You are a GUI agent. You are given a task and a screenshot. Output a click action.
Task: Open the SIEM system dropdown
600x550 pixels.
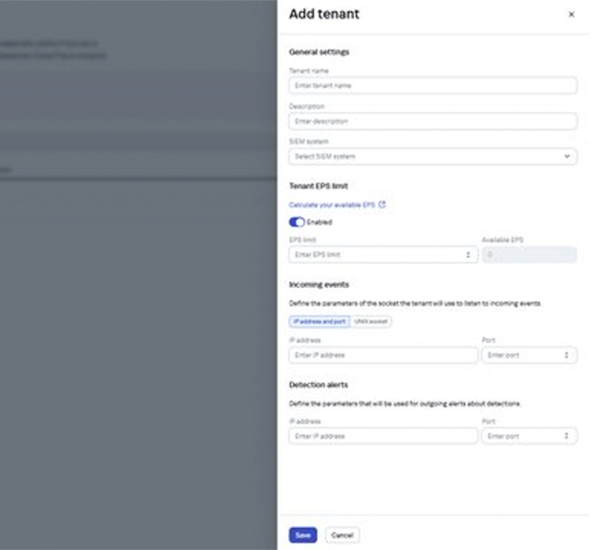[x=433, y=157]
